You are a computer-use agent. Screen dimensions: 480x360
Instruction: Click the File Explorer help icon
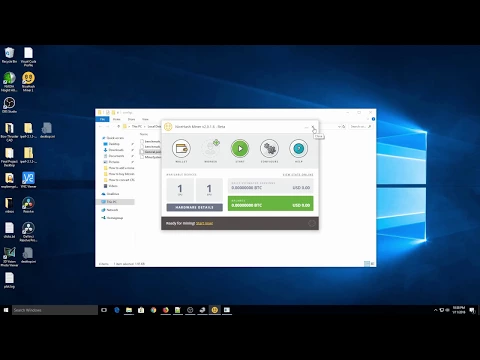(x=373, y=119)
